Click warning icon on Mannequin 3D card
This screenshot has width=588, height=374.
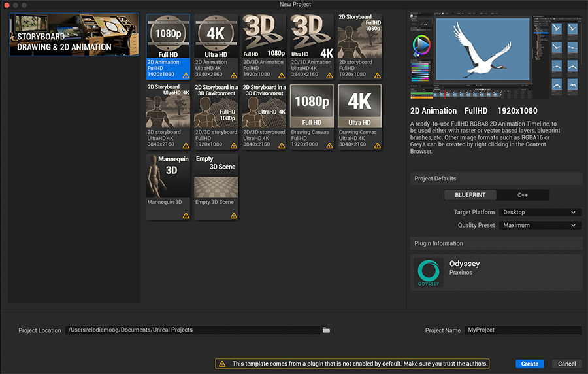186,216
